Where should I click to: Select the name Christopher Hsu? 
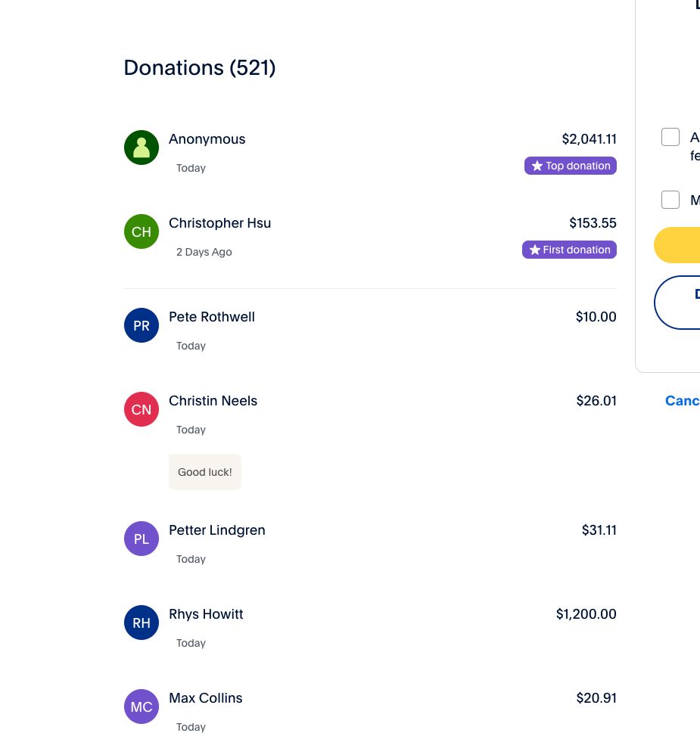click(219, 223)
